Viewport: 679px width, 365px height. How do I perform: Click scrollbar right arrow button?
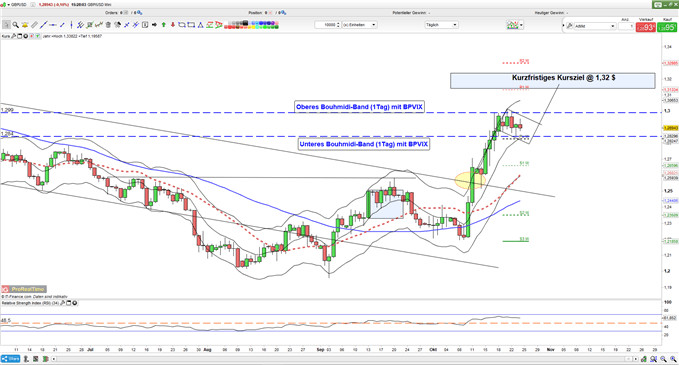[x=636, y=359]
